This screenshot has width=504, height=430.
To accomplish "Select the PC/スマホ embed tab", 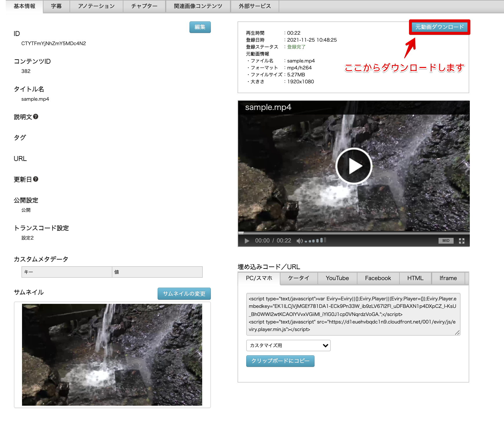I will 259,278.
